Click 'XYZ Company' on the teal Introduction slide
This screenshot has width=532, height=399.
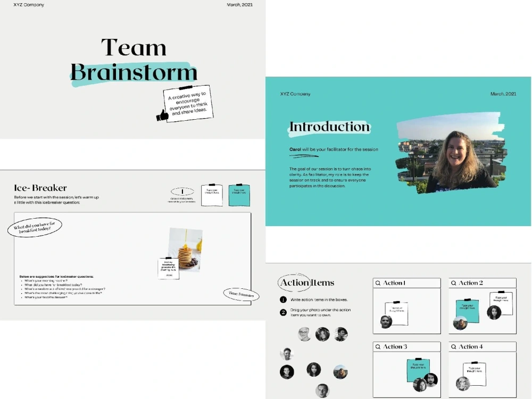pos(295,94)
